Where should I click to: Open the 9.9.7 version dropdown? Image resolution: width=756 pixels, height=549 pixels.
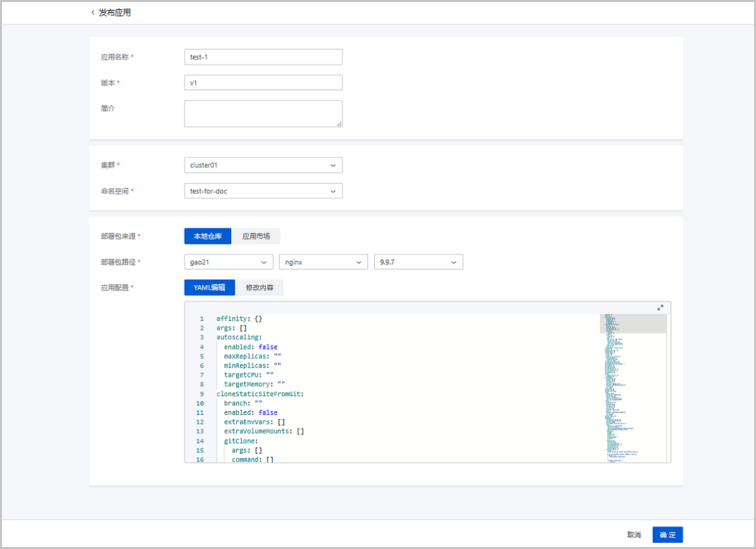pos(418,262)
